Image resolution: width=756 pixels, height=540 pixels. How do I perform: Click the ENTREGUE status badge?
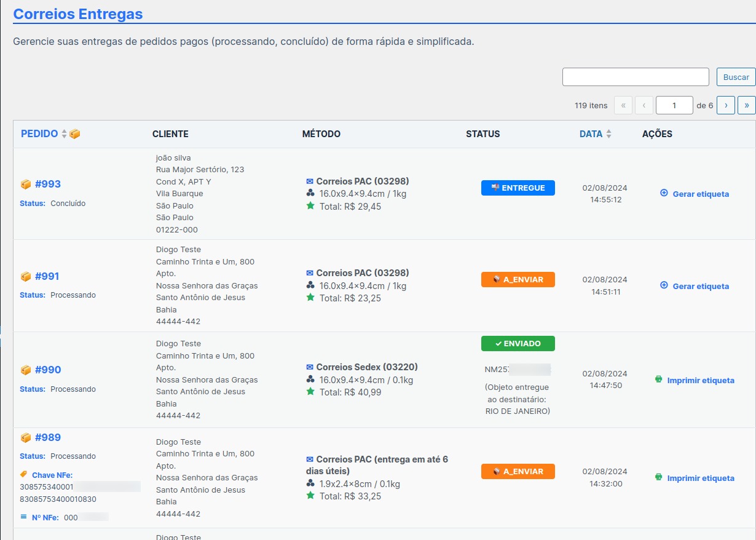pos(518,188)
